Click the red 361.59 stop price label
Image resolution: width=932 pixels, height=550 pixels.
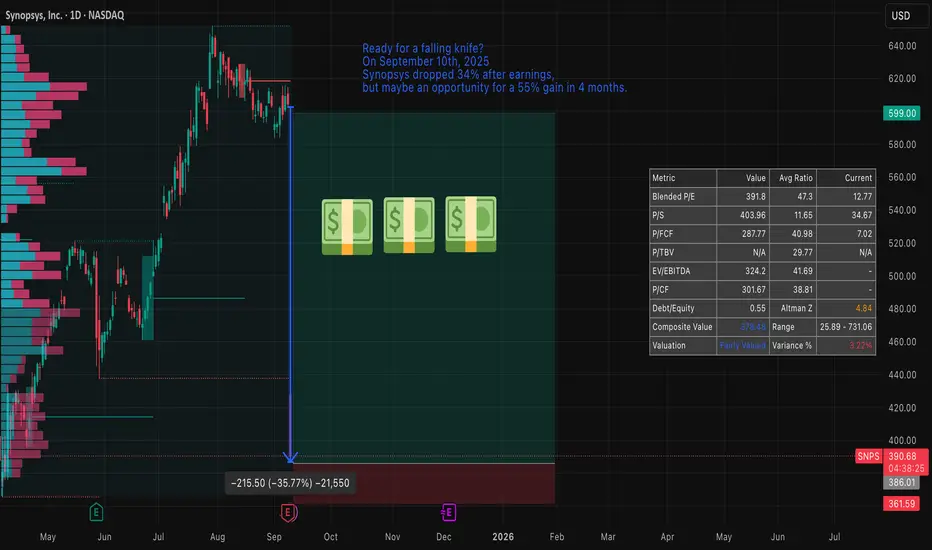tap(902, 504)
